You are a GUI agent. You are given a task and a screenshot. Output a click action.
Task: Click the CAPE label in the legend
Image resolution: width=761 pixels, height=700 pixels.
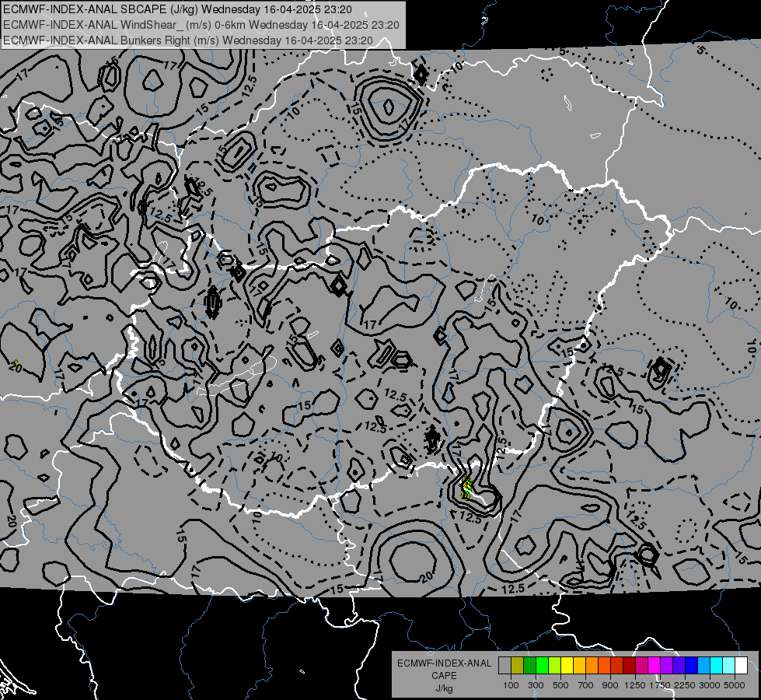point(444,676)
